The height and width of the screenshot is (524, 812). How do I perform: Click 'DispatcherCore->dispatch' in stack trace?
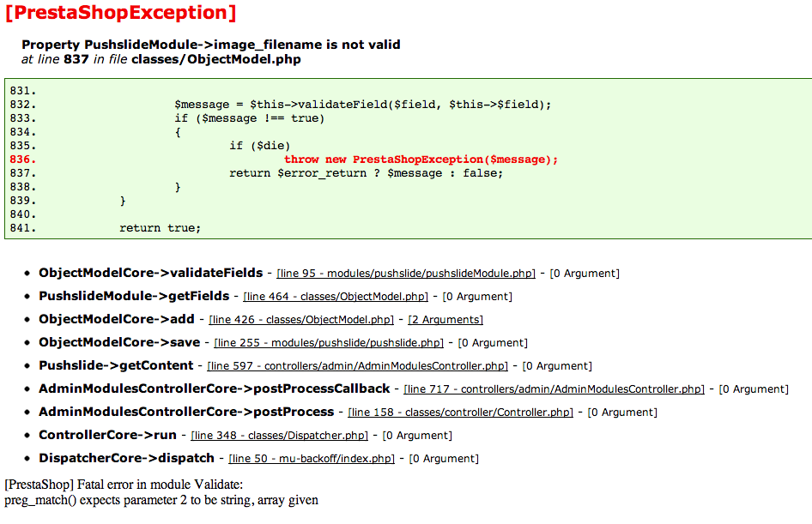126,458
